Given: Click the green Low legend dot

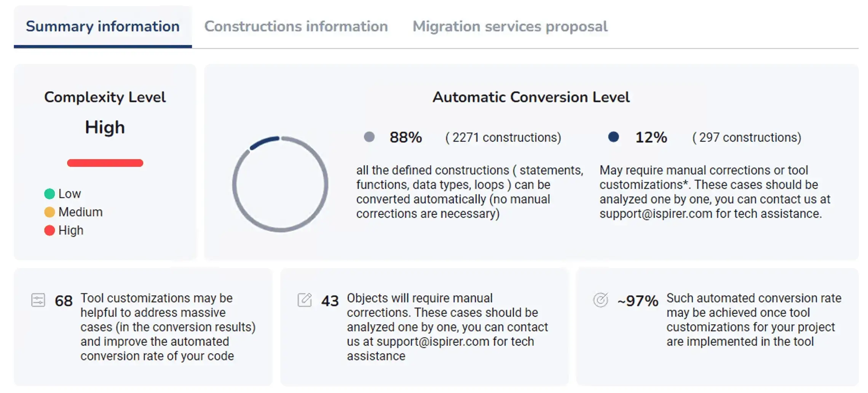Looking at the screenshot, I should point(49,194).
